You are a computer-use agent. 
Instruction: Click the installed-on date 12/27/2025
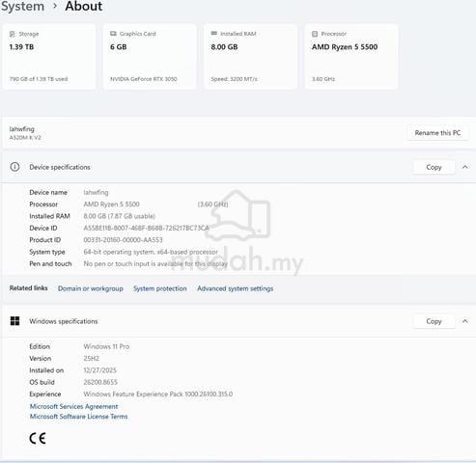99,370
